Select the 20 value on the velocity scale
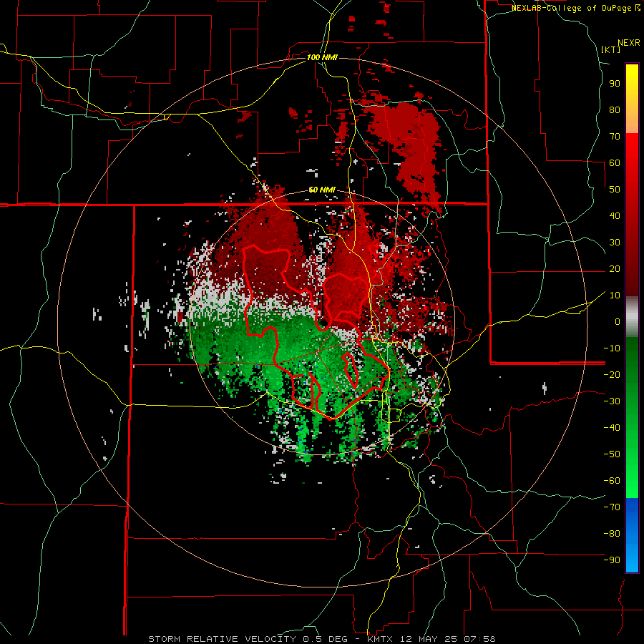 click(x=615, y=268)
